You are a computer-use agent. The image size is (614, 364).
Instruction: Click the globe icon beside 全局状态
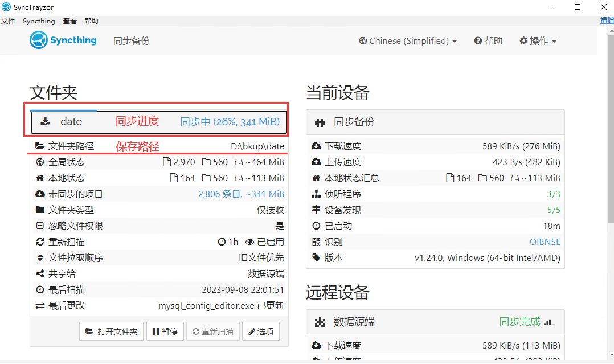(40, 162)
